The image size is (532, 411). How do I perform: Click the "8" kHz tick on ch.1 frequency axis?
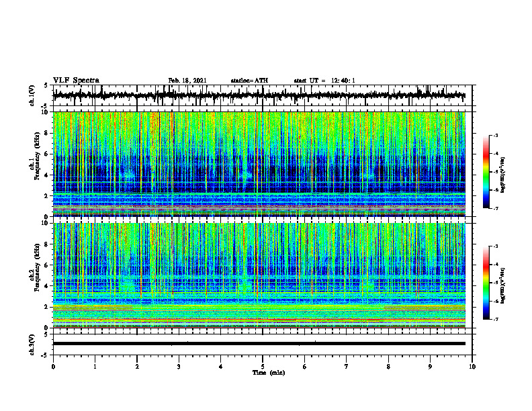point(47,133)
